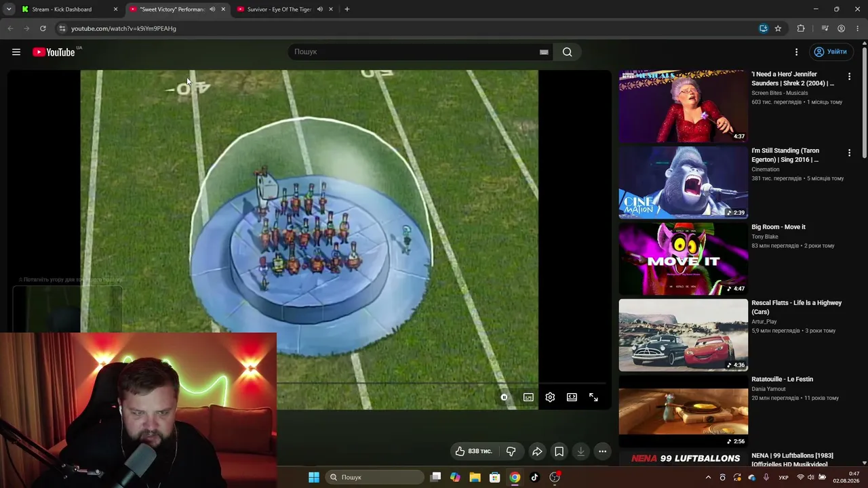868x488 pixels.
Task: Switch to Survivor - Eye Of The Tiger tab
Action: coord(285,9)
